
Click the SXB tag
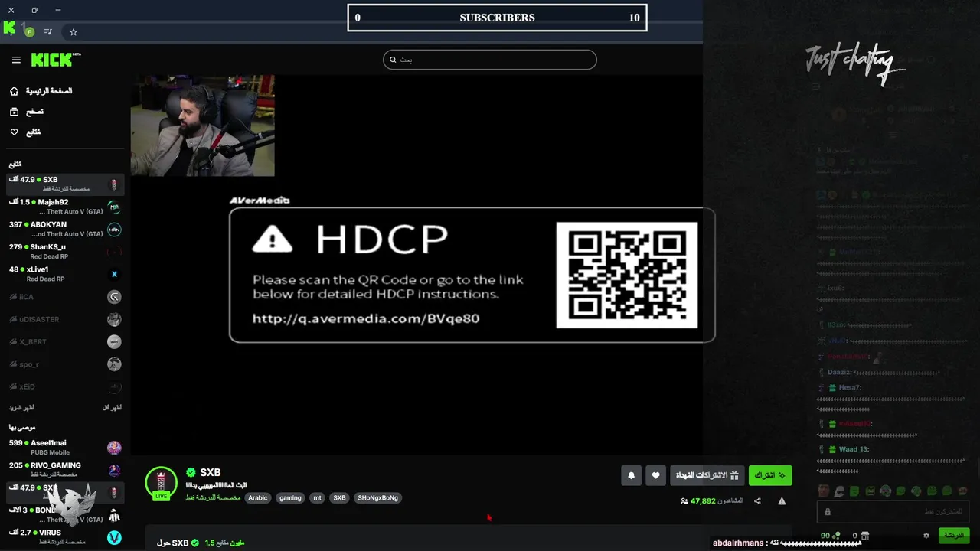coord(340,497)
